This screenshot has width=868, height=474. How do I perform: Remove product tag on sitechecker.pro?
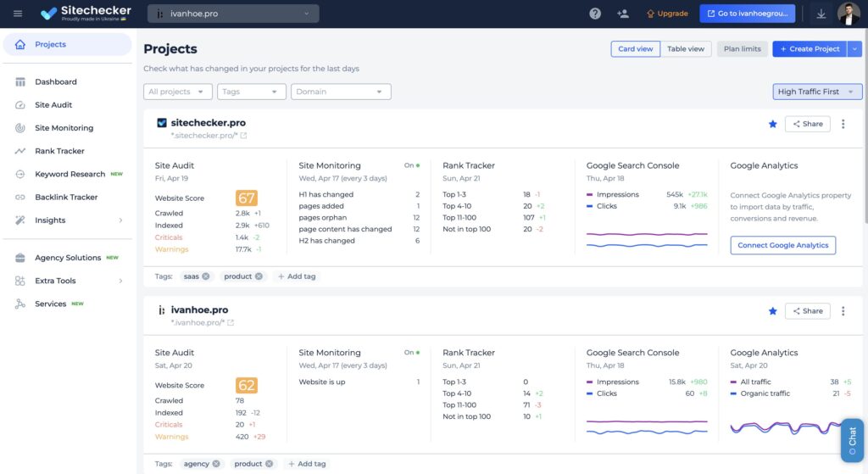click(x=259, y=276)
